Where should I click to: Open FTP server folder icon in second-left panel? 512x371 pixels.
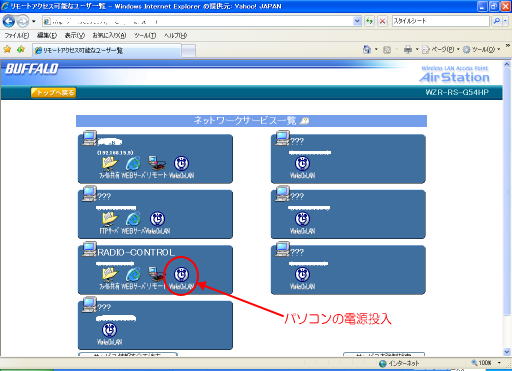click(109, 219)
